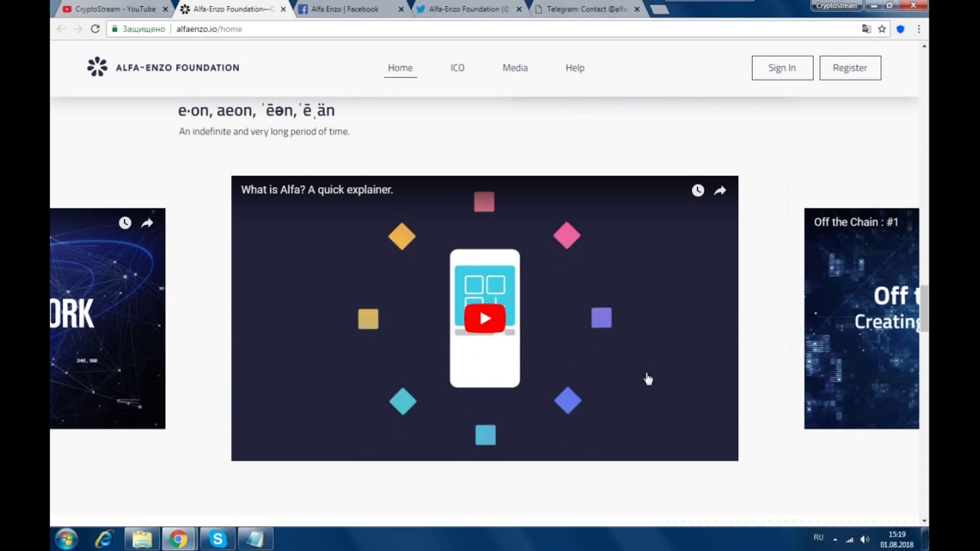The width and height of the screenshot is (980, 551).
Task: Play the 'What is Alfa?' YouTube video
Action: tap(485, 318)
